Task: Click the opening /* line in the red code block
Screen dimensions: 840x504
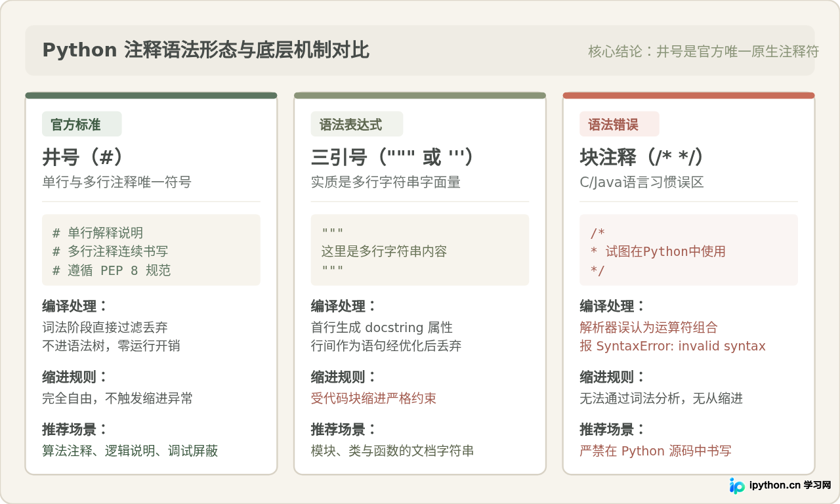Action: click(598, 233)
